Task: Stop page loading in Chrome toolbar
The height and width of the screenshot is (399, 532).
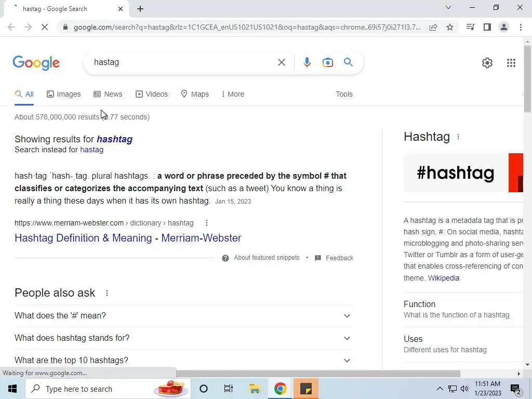Action: [x=45, y=27]
